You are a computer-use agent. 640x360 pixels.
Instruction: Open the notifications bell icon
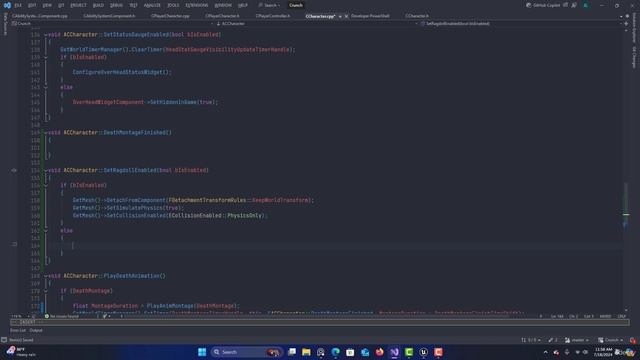click(x=632, y=340)
